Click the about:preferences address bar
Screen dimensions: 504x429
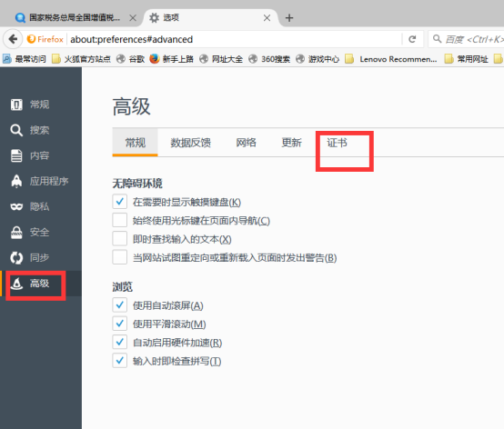click(x=235, y=39)
